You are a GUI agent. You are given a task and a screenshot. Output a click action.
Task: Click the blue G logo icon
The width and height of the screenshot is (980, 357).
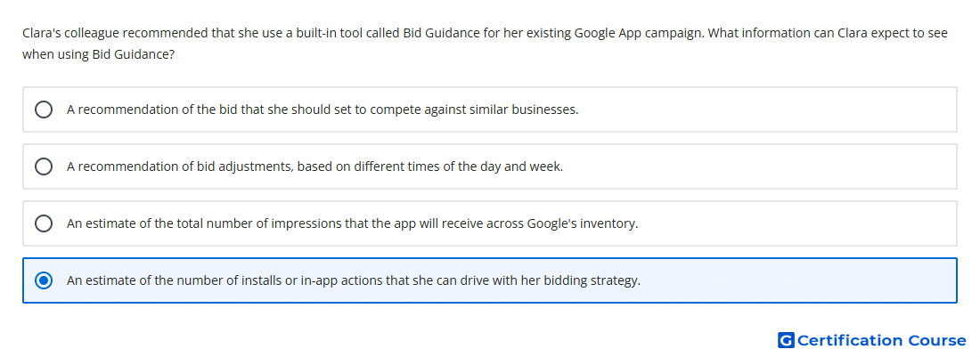(x=786, y=340)
